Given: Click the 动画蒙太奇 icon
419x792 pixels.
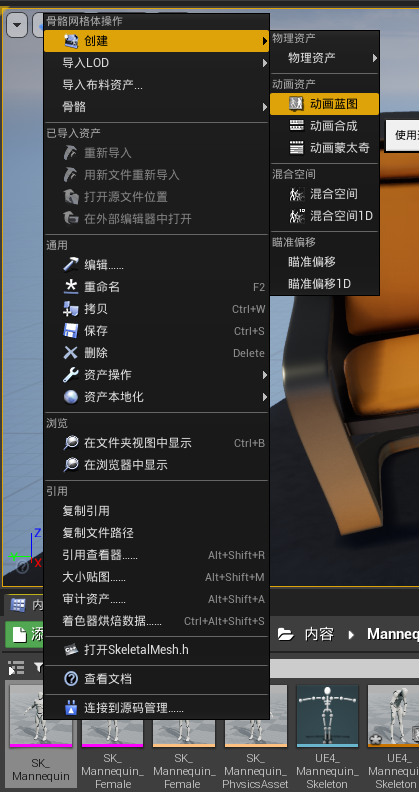Looking at the screenshot, I should tap(296, 147).
